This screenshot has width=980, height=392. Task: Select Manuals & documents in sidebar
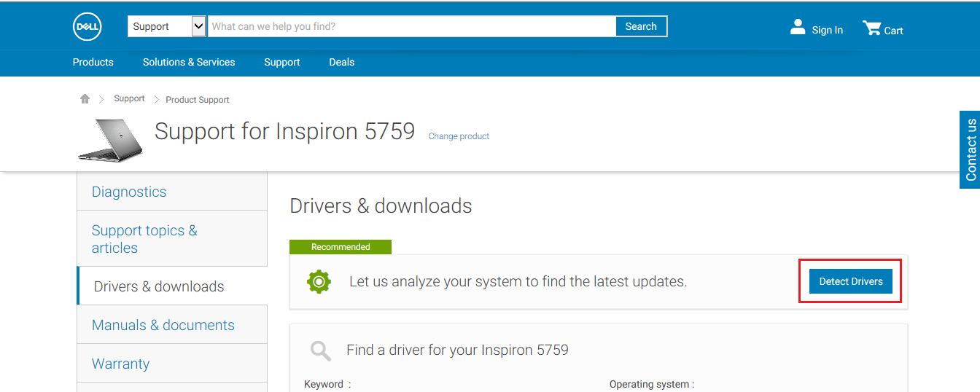pos(172,325)
